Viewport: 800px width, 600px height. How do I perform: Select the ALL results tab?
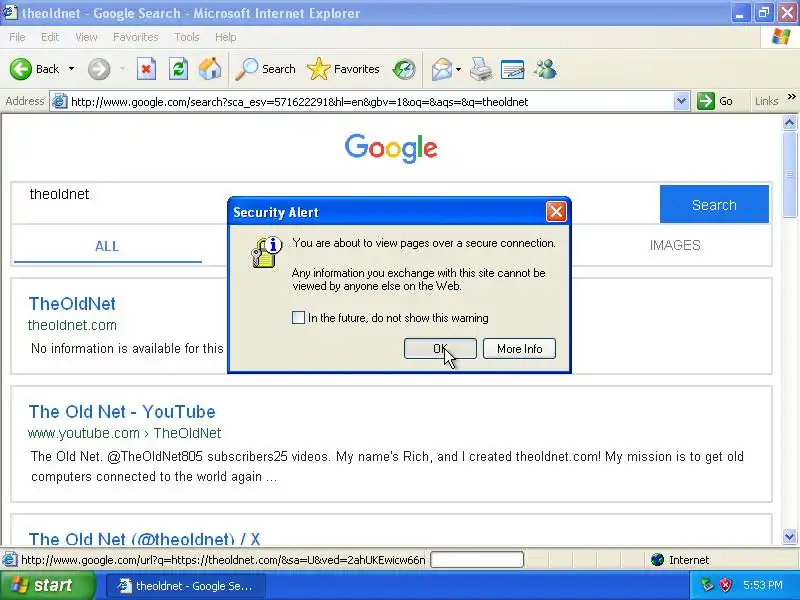point(107,246)
